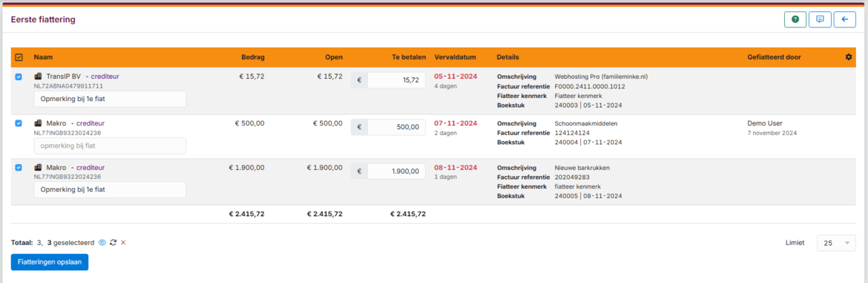Image resolution: width=868 pixels, height=283 pixels.
Task: Click the Details column header
Action: tap(507, 57)
